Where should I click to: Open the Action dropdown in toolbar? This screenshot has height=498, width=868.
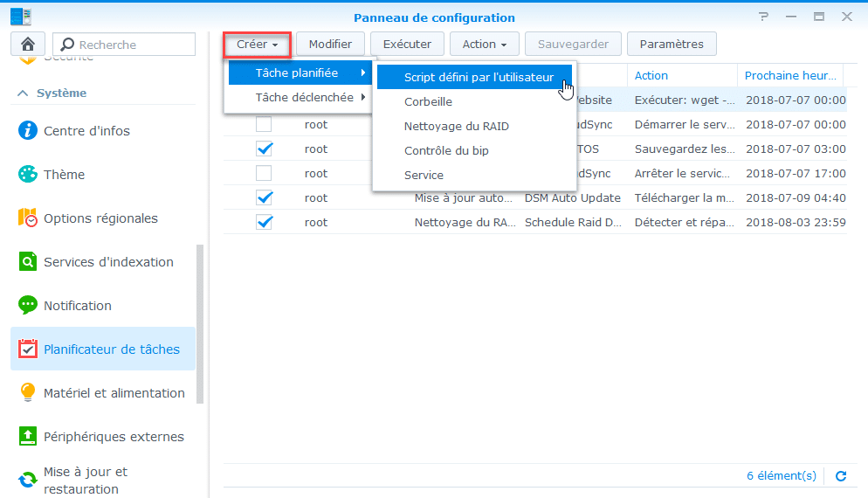(485, 45)
